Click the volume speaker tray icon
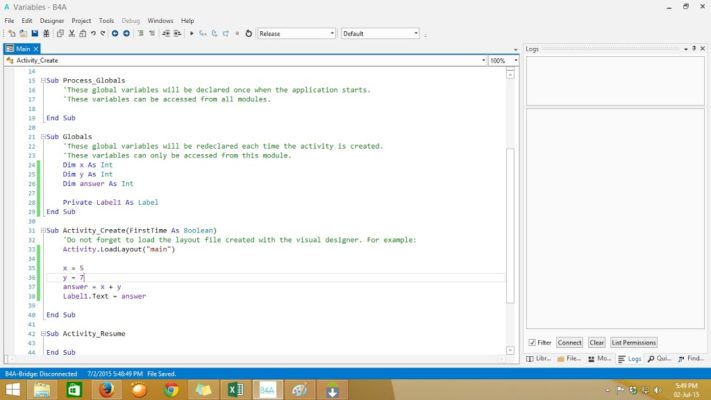711x400 pixels. (x=657, y=390)
